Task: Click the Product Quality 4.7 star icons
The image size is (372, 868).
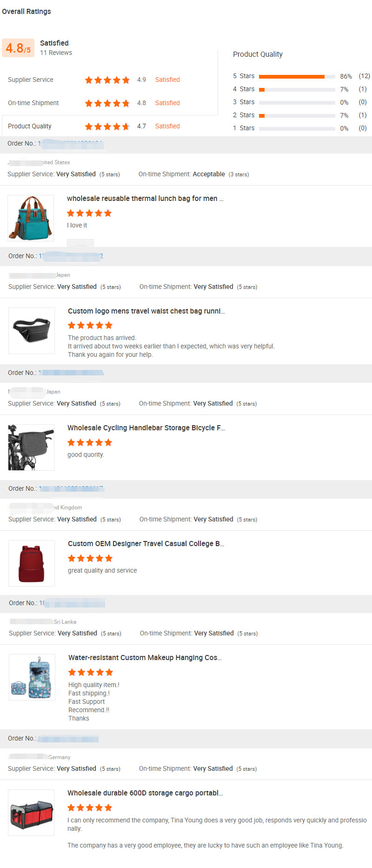Action: tap(107, 127)
